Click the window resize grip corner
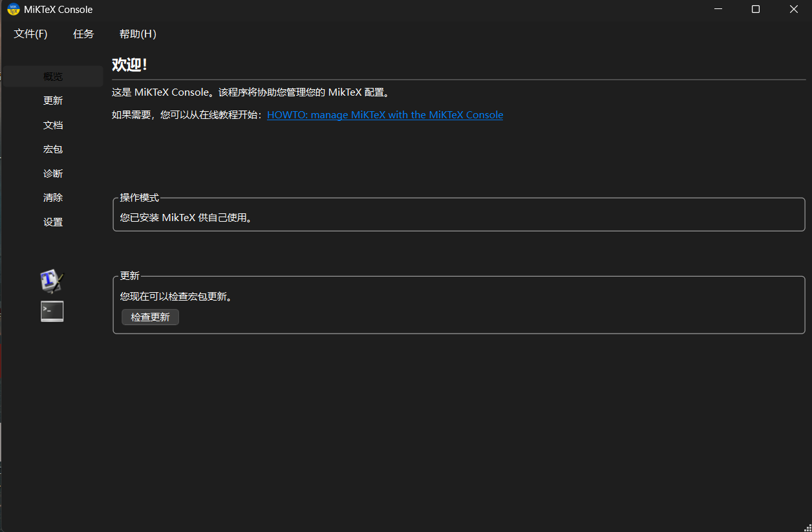Image resolution: width=812 pixels, height=532 pixels. pyautogui.click(x=806, y=526)
